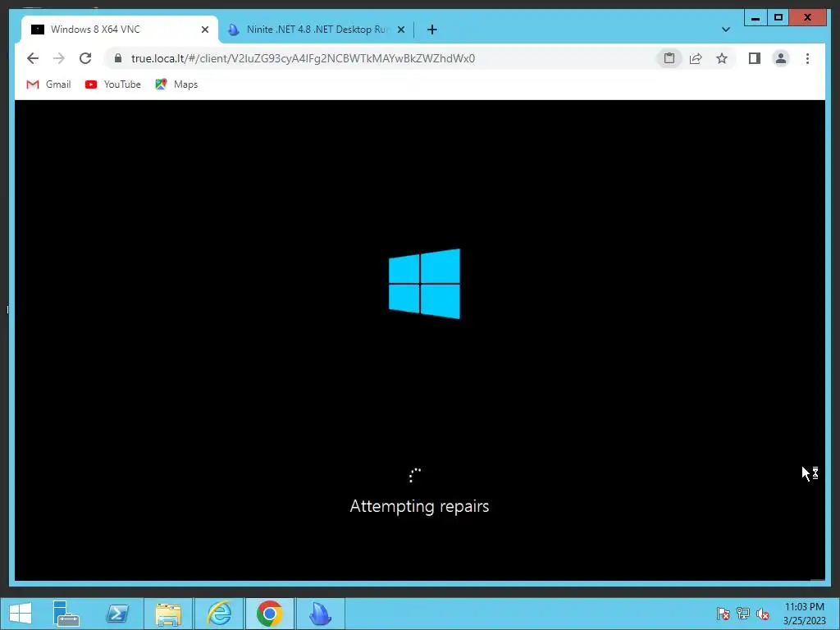Click the clipboard icon in the address bar

pyautogui.click(x=669, y=58)
